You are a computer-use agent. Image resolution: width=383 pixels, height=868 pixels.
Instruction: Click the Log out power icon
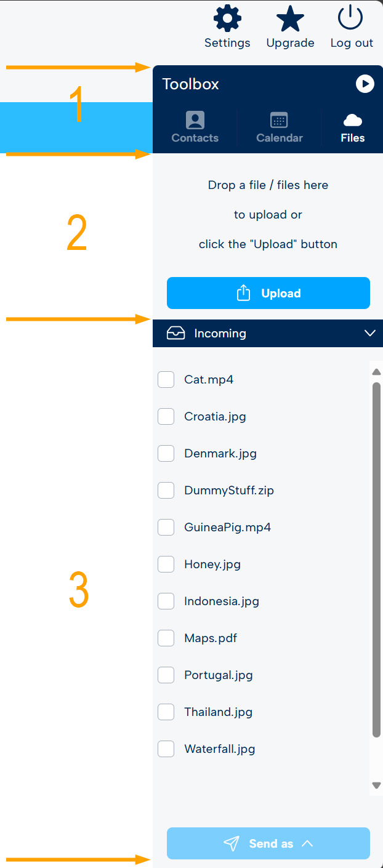(x=351, y=19)
